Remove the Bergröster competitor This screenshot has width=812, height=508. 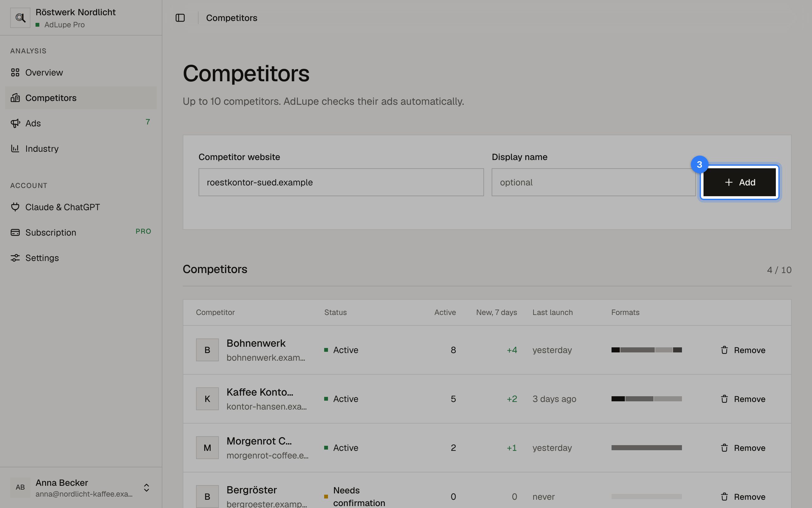tap(743, 497)
